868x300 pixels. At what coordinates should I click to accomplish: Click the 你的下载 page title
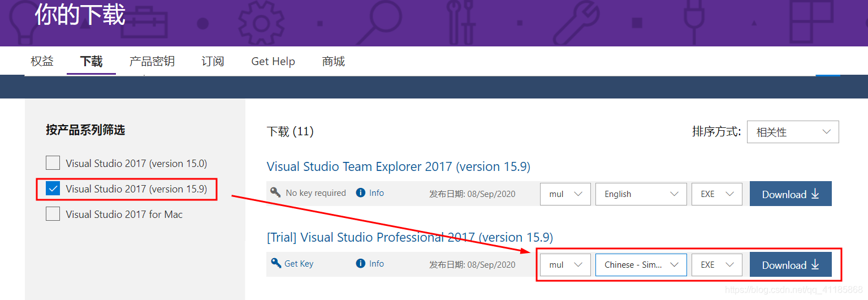click(x=80, y=14)
